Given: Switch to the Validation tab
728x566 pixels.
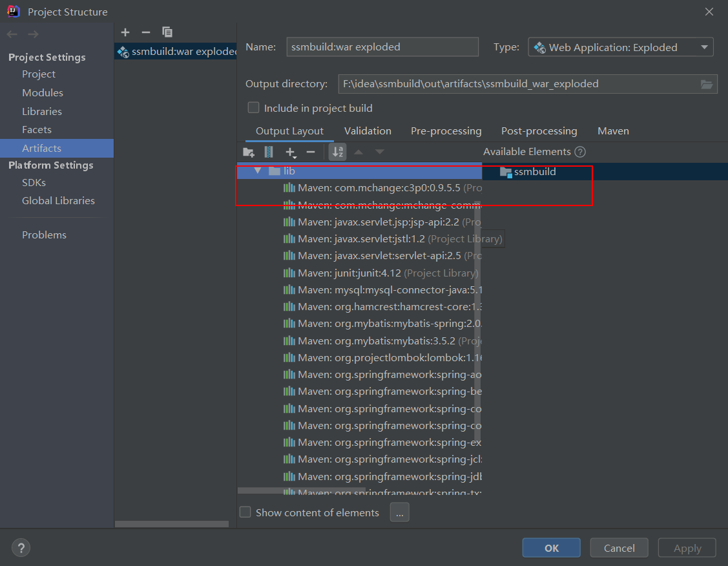Looking at the screenshot, I should [x=368, y=131].
